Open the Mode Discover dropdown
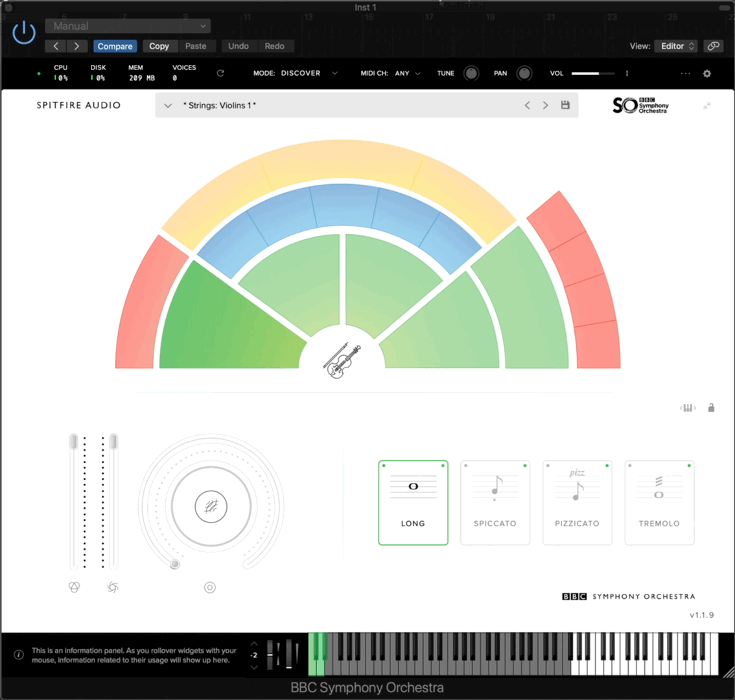735x700 pixels. click(x=309, y=73)
